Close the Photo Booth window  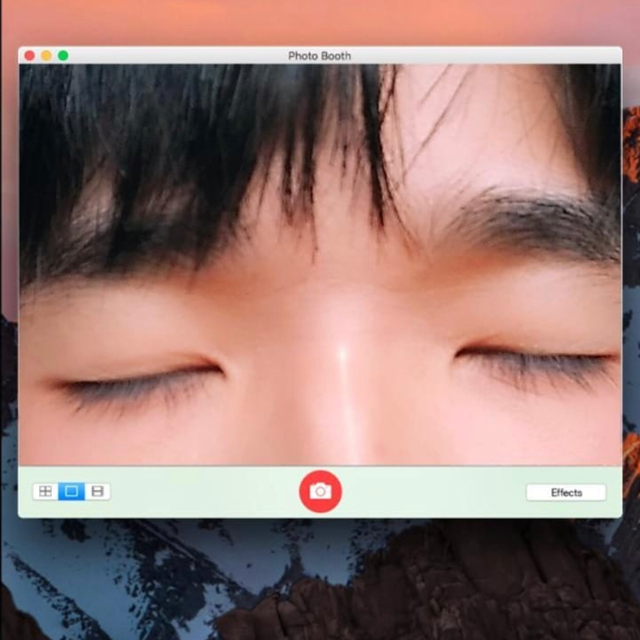coord(30,56)
